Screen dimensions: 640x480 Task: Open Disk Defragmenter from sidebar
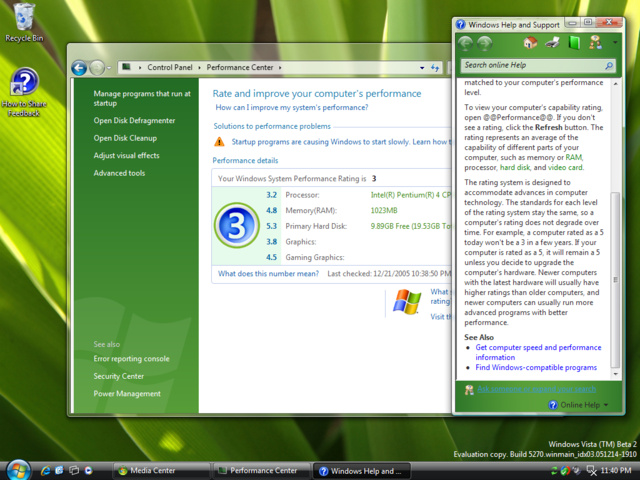134,120
